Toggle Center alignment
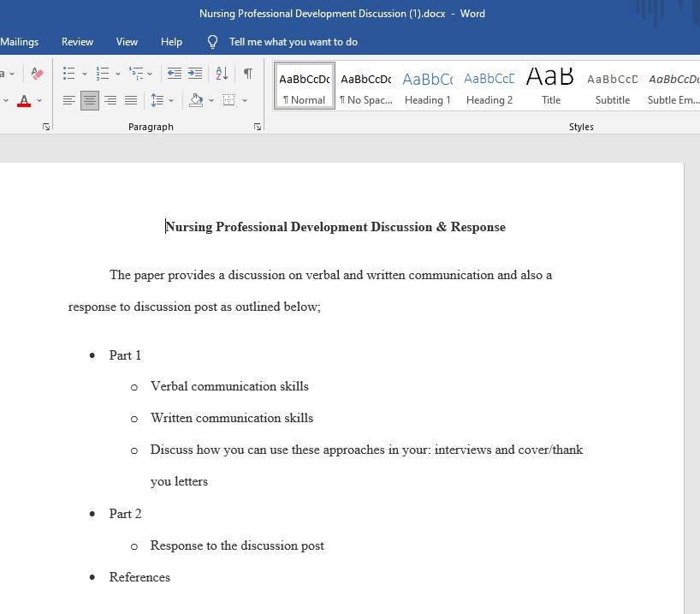 tap(90, 100)
